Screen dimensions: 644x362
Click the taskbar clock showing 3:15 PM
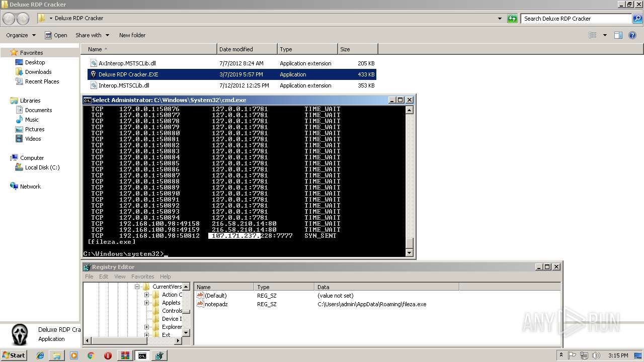coord(617,355)
